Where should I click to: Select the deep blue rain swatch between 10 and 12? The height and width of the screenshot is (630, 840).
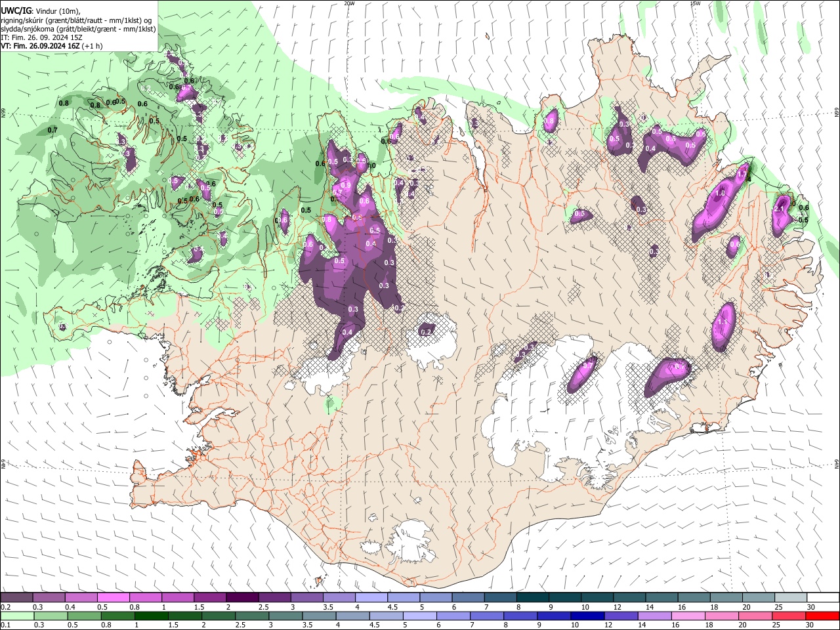point(587,616)
